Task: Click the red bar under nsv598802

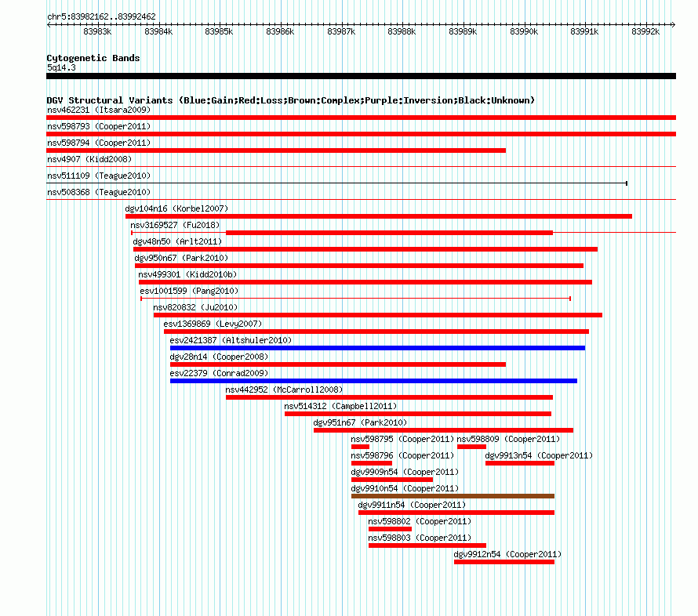Action: pos(390,529)
